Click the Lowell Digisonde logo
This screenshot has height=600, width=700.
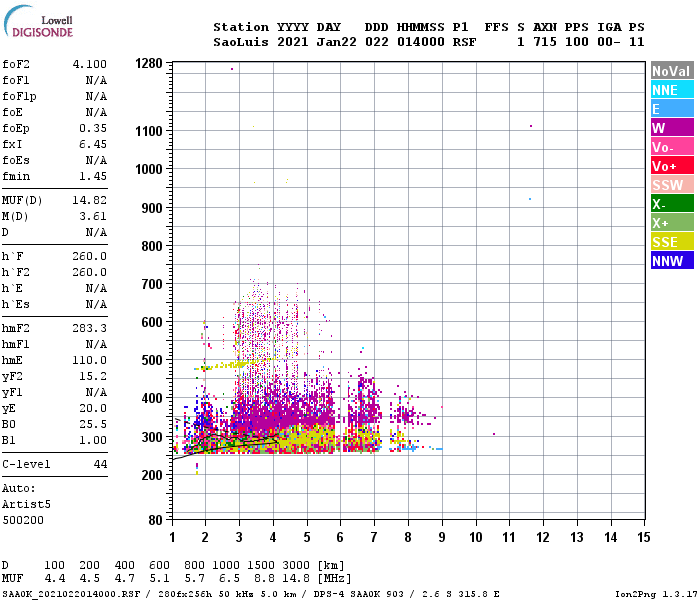pos(38,21)
